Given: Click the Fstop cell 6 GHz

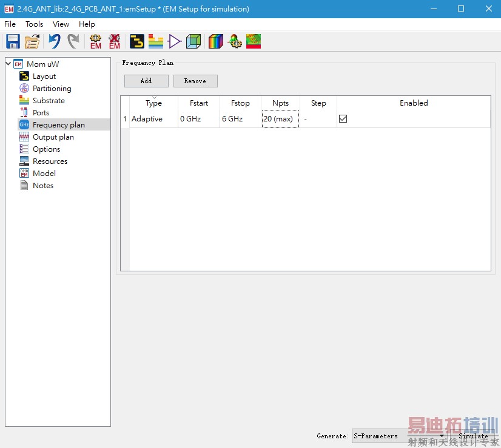Looking at the screenshot, I should pyautogui.click(x=240, y=118).
